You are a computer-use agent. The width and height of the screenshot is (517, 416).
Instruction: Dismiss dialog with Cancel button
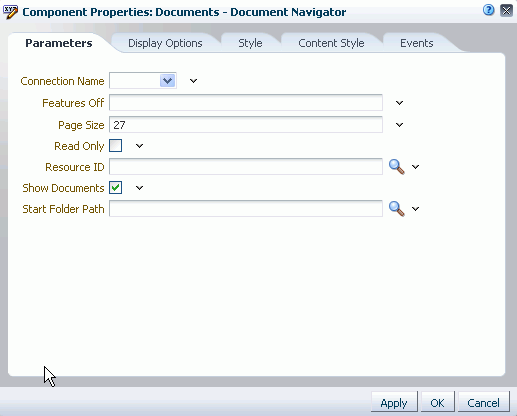tap(483, 403)
